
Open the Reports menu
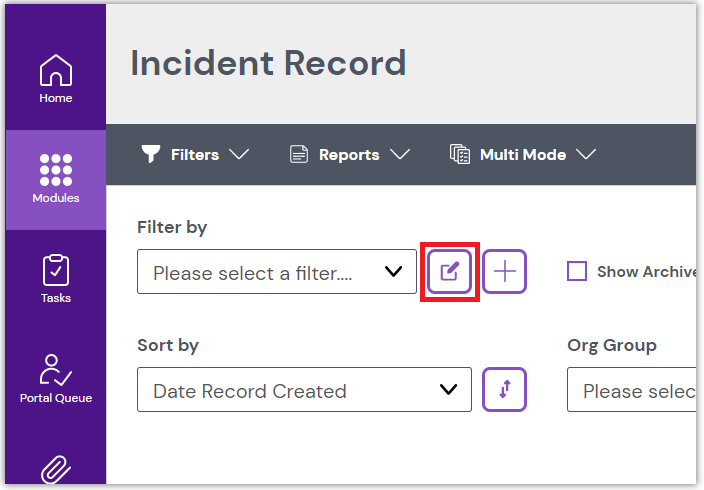coord(349,155)
